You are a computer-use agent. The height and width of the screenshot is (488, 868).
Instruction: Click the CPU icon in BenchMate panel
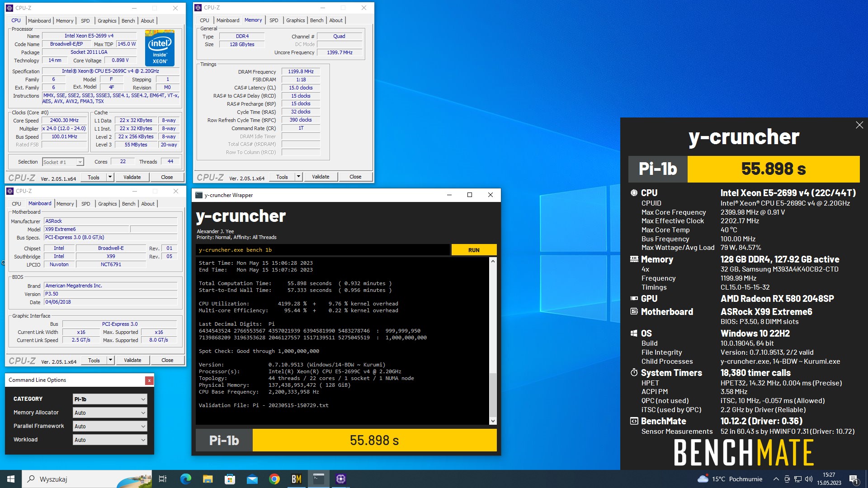click(634, 193)
